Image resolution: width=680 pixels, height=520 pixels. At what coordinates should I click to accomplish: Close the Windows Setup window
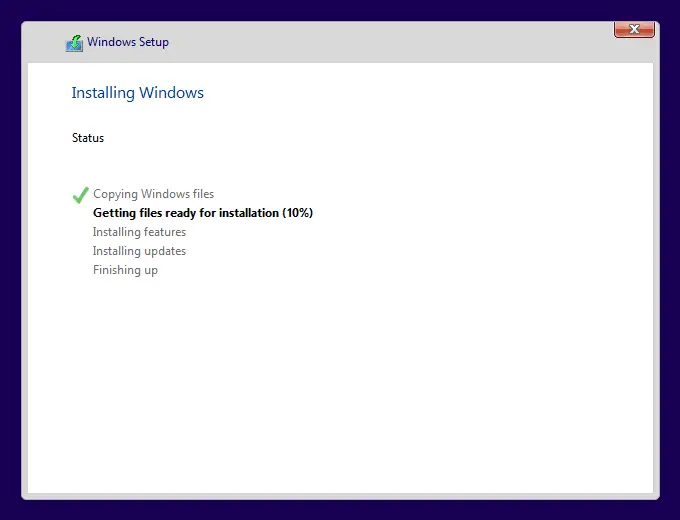[x=634, y=29]
